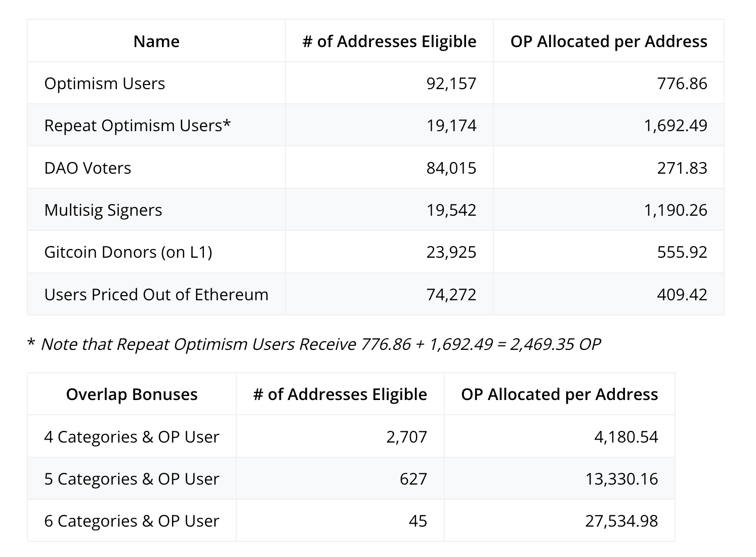The image size is (756, 557).
Task: Click the Repeat Optimism Users footnote
Action: click(314, 344)
